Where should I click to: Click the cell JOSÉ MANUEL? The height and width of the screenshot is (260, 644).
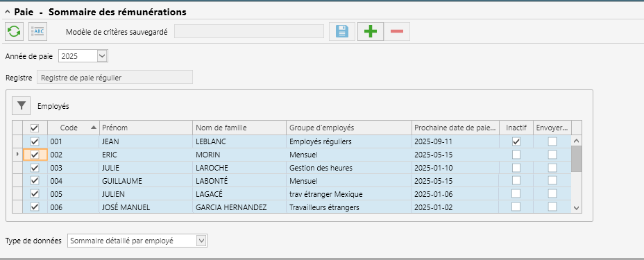(x=146, y=207)
